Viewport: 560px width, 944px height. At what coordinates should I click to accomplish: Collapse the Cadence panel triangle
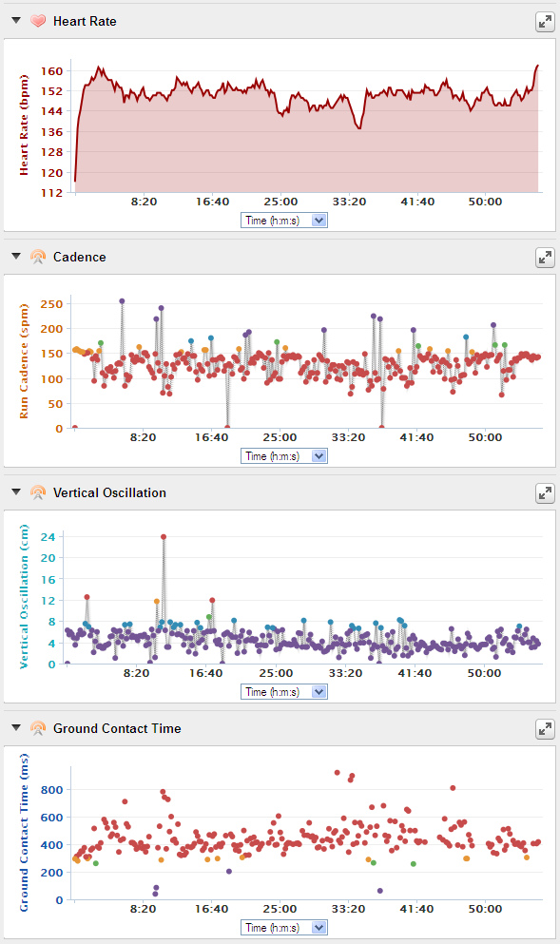click(16, 257)
